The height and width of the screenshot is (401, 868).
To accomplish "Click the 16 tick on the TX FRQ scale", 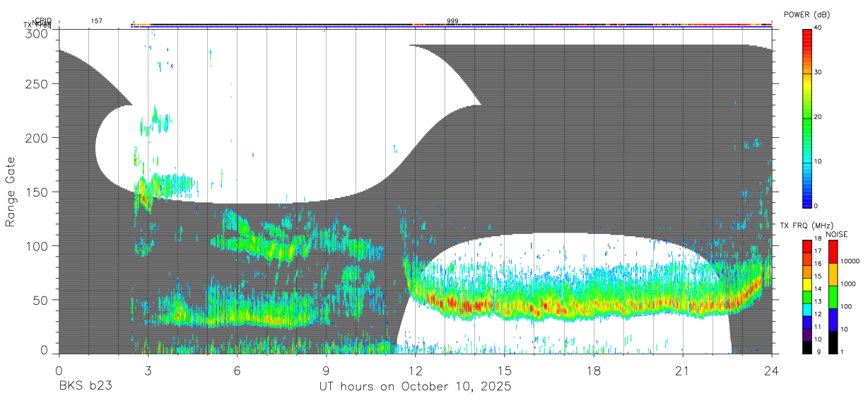I will pyautogui.click(x=819, y=264).
